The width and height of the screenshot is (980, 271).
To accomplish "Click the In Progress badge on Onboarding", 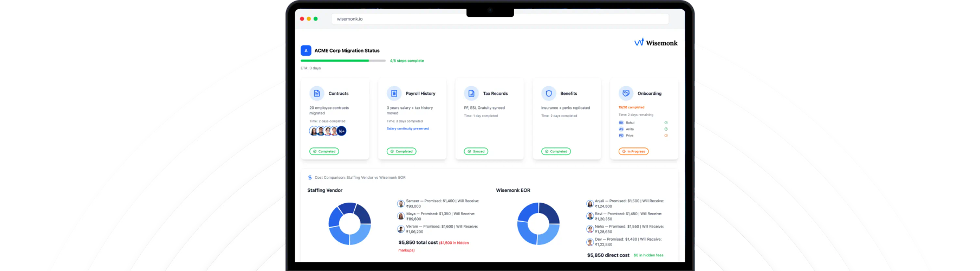I will coord(634,151).
